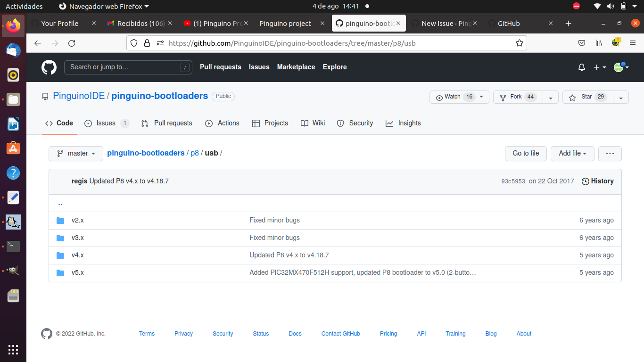644x362 pixels.
Task: Open the v5.x folder
Action: [78, 272]
